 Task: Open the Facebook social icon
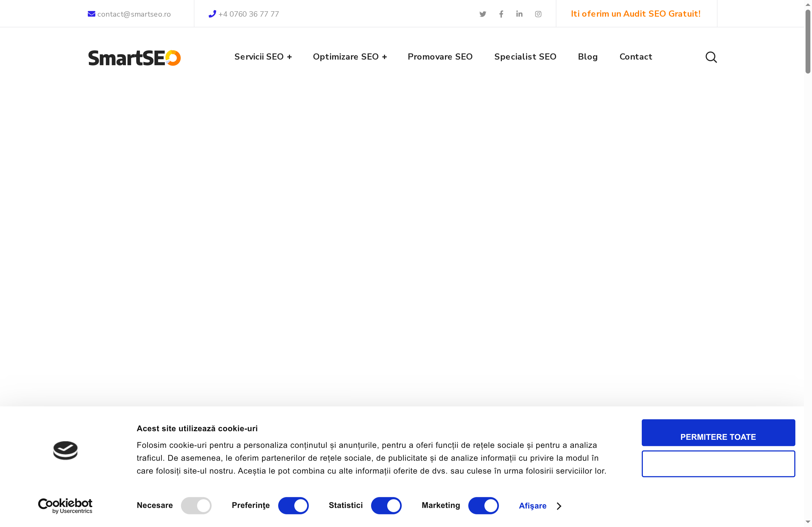tap(501, 14)
